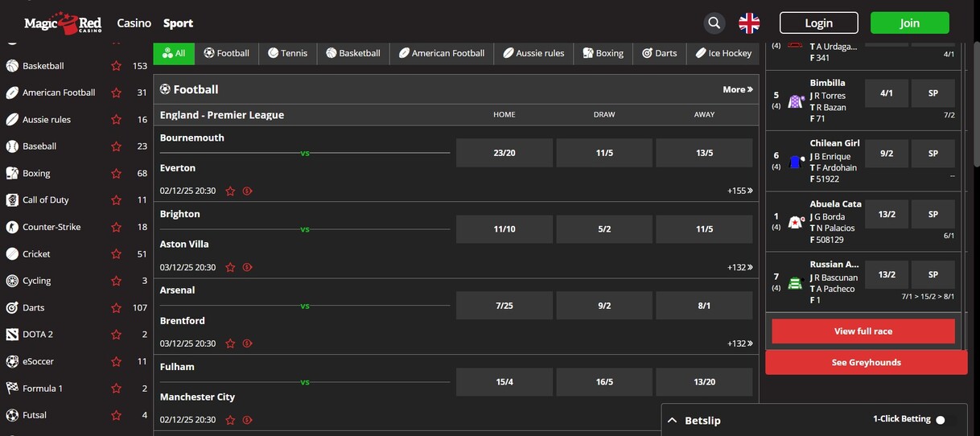The width and height of the screenshot is (980, 436).
Task: Star Counter-Strike in sidebar
Action: point(116,227)
